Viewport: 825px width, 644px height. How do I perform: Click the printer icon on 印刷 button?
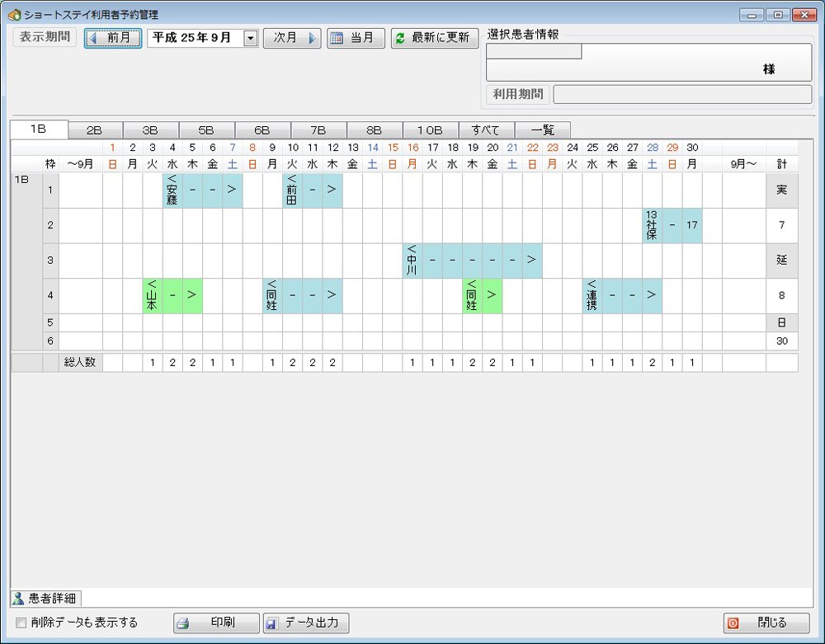[x=182, y=623]
